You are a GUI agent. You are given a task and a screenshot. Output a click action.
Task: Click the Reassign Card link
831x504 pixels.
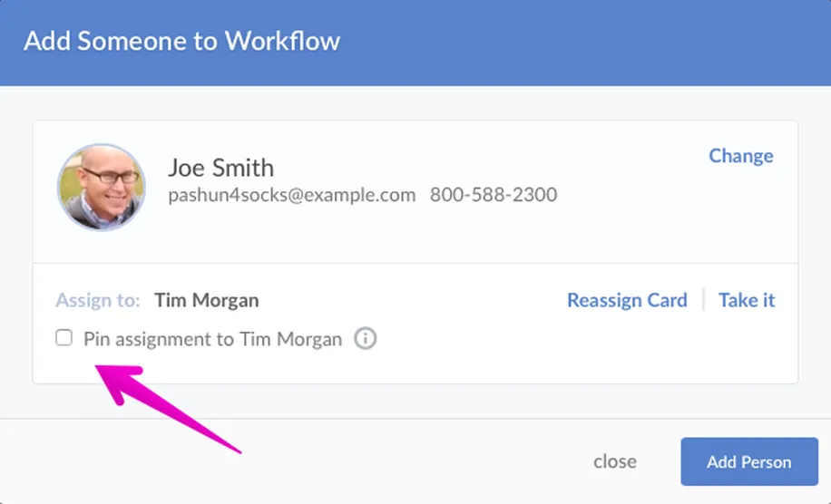pyautogui.click(x=627, y=300)
